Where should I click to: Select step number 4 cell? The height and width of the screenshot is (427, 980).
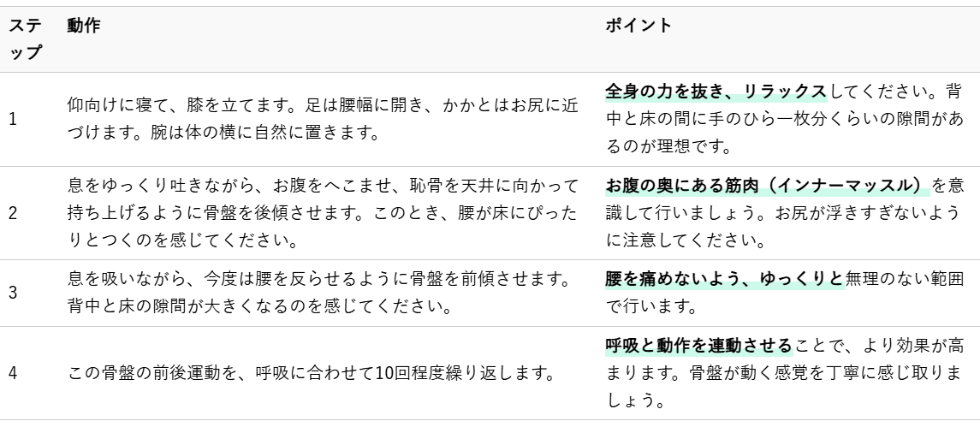click(x=13, y=374)
